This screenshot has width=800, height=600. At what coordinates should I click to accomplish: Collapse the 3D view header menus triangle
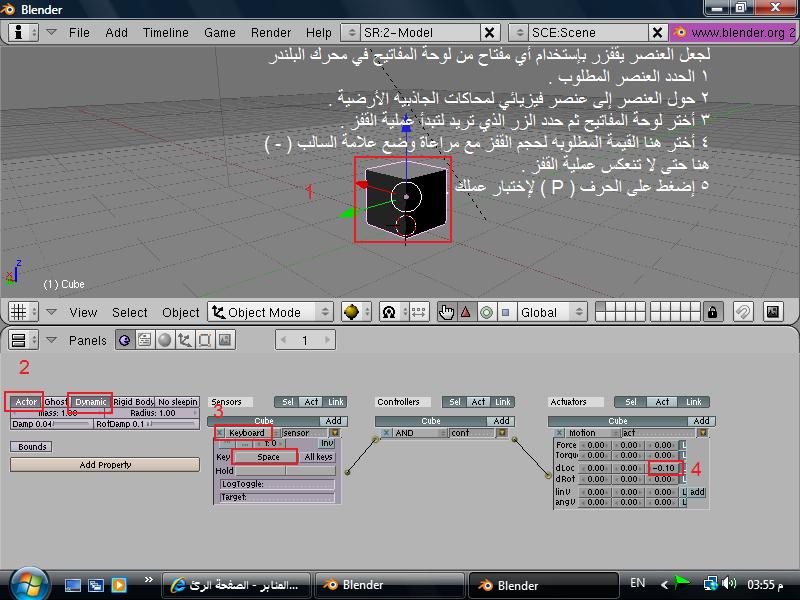(x=51, y=311)
